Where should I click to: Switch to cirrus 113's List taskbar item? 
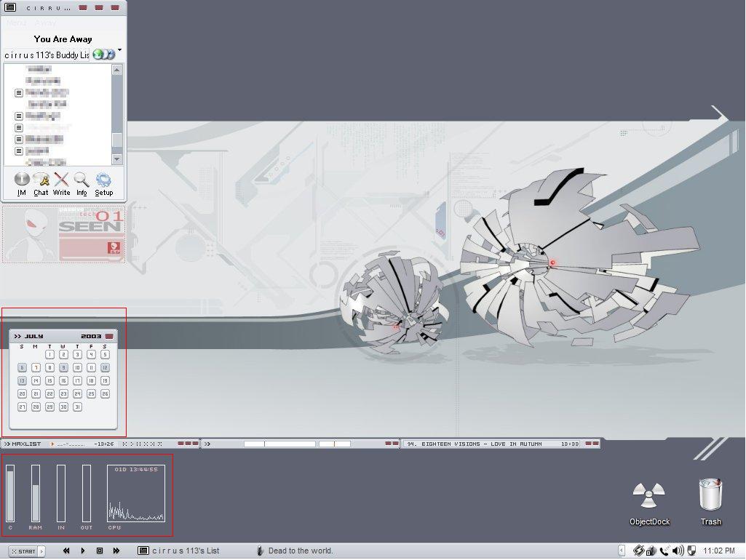pos(179,551)
